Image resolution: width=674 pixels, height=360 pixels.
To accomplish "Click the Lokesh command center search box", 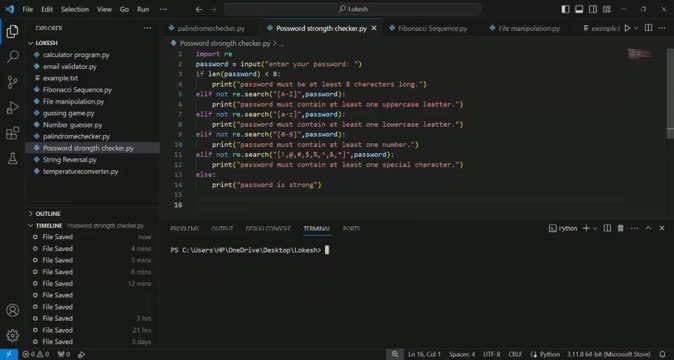I will 352,9.
